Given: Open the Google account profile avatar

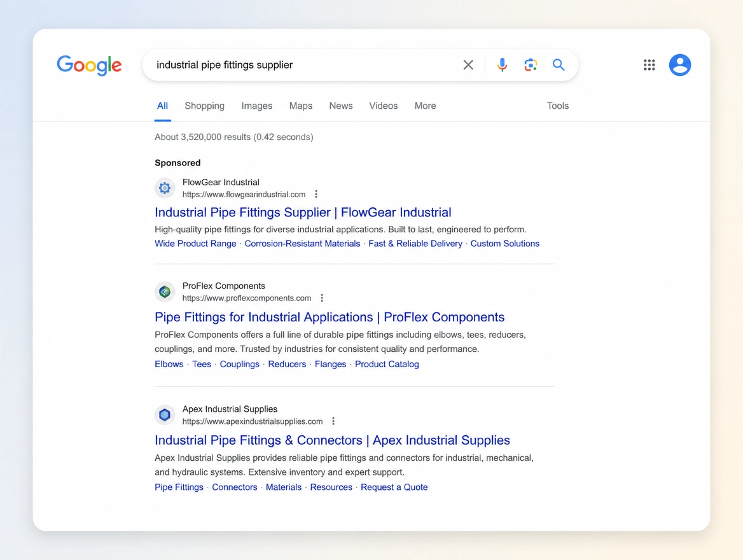Looking at the screenshot, I should click(680, 65).
